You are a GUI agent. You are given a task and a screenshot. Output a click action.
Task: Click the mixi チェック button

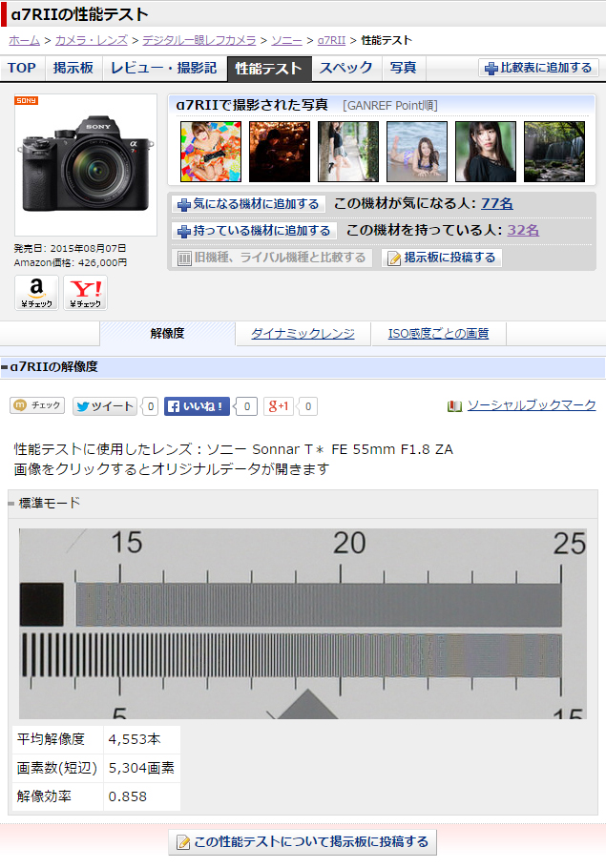click(x=37, y=405)
